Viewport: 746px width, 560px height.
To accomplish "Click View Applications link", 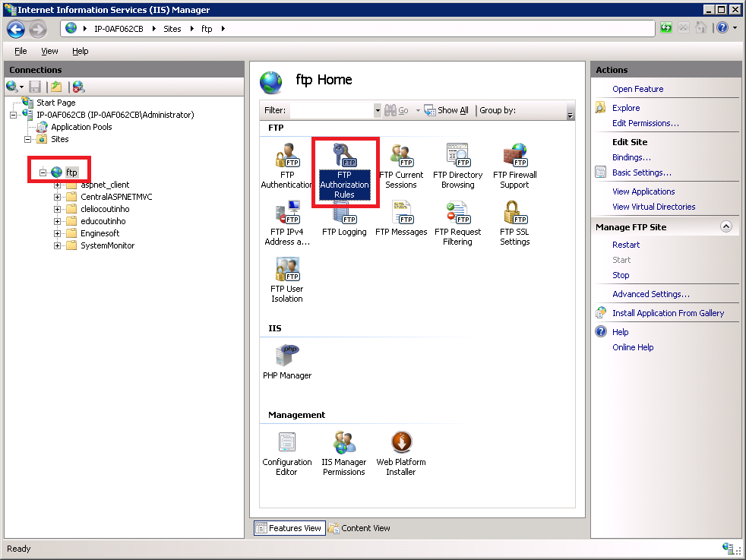I will (643, 191).
